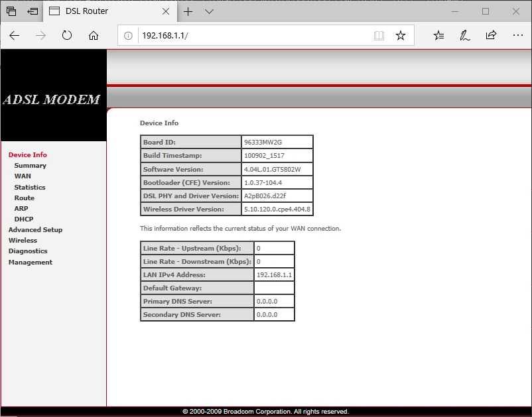
Task: Open Diagnostics menu in sidebar
Action: pos(28,251)
